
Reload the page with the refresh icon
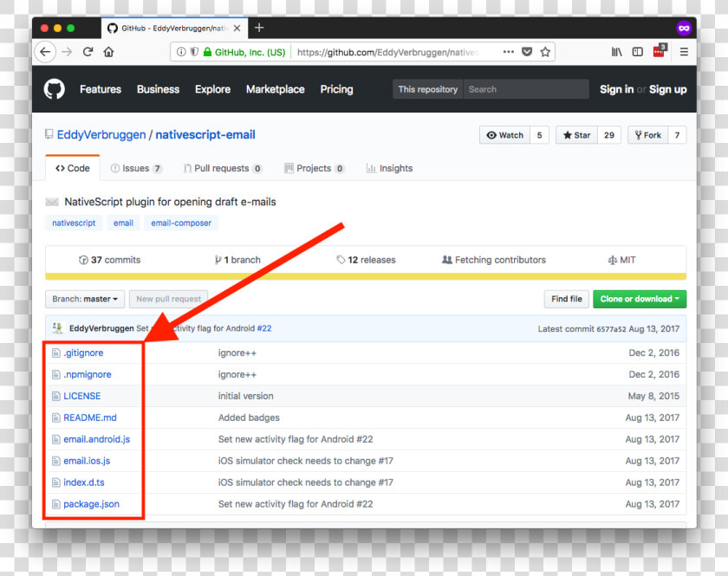[88, 52]
